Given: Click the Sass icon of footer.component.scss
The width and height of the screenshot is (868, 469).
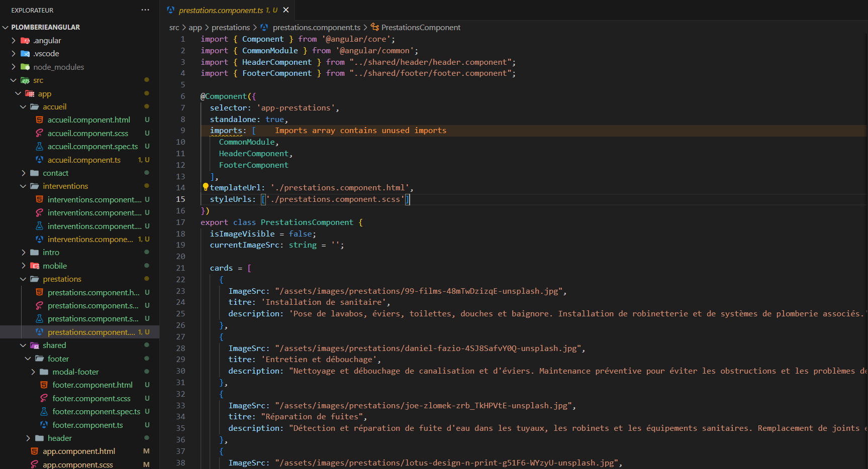Looking at the screenshot, I should pos(44,398).
